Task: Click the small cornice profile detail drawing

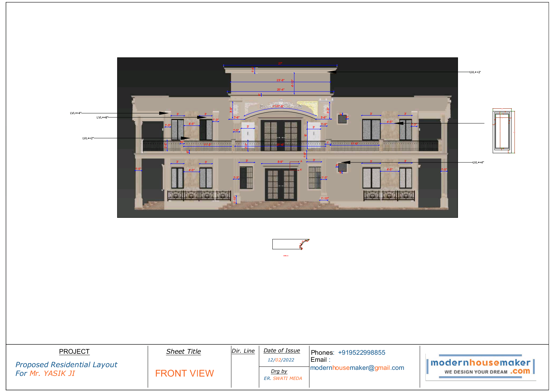Action: (x=291, y=244)
